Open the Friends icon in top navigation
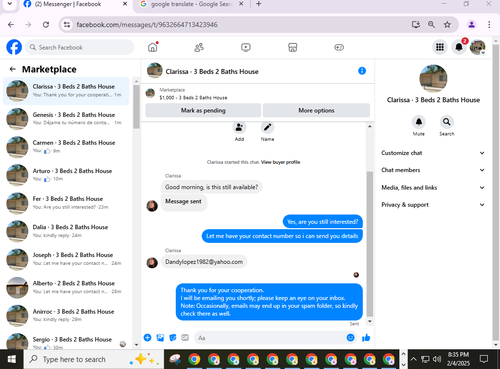500x369 pixels. coord(199,47)
